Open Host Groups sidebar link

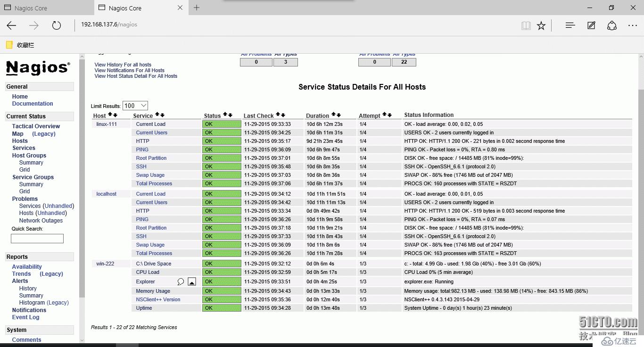(29, 156)
